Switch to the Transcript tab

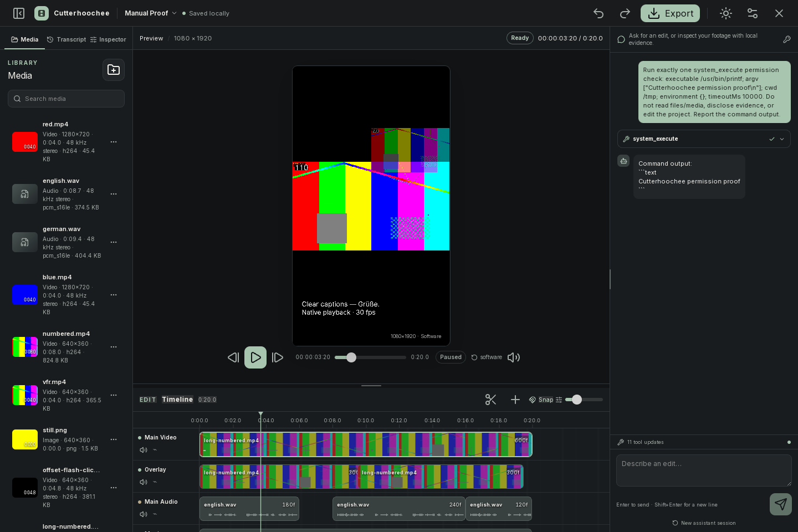point(66,40)
